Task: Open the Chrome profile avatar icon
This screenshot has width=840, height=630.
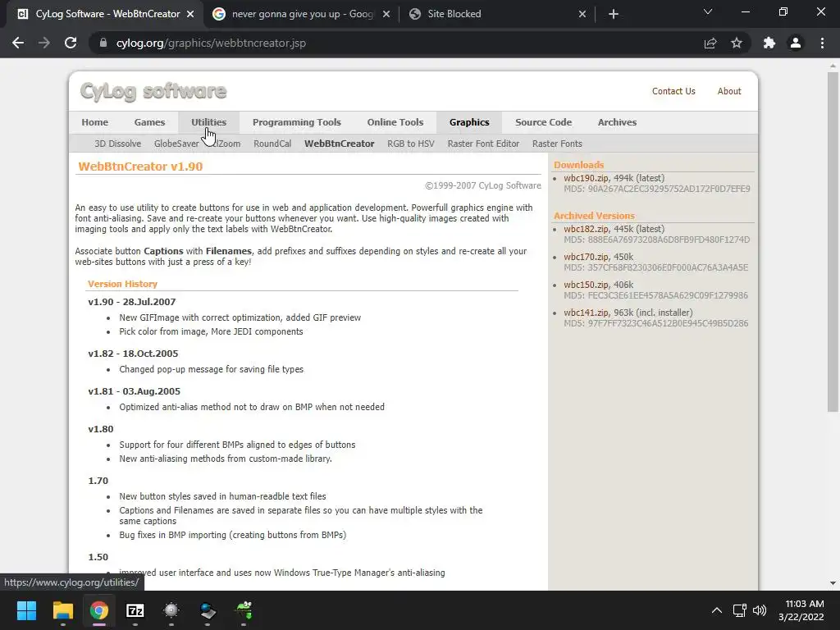Action: coord(796,43)
